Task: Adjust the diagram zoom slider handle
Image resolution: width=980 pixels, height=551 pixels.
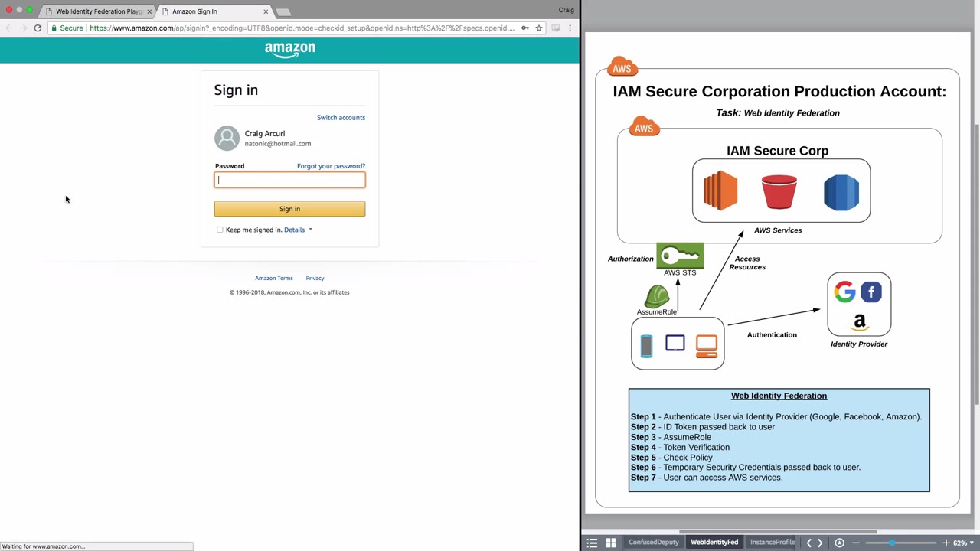Action: coord(892,543)
